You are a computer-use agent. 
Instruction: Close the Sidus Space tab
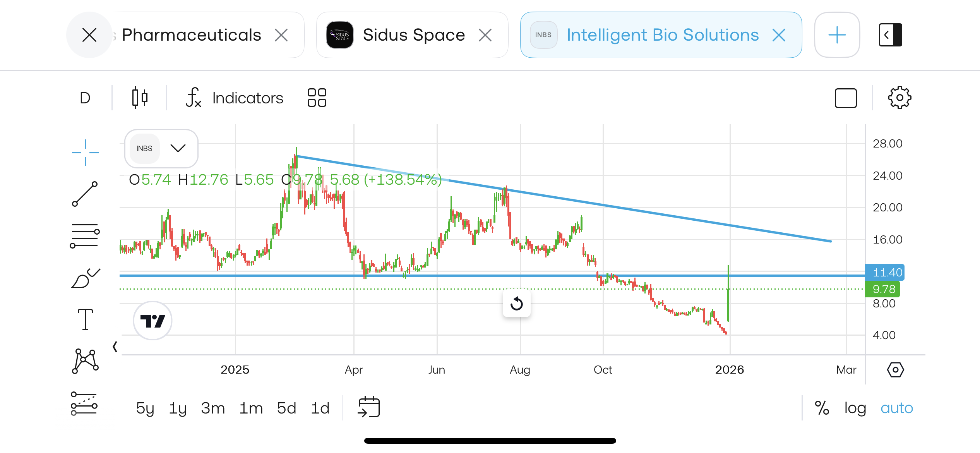pos(485,35)
